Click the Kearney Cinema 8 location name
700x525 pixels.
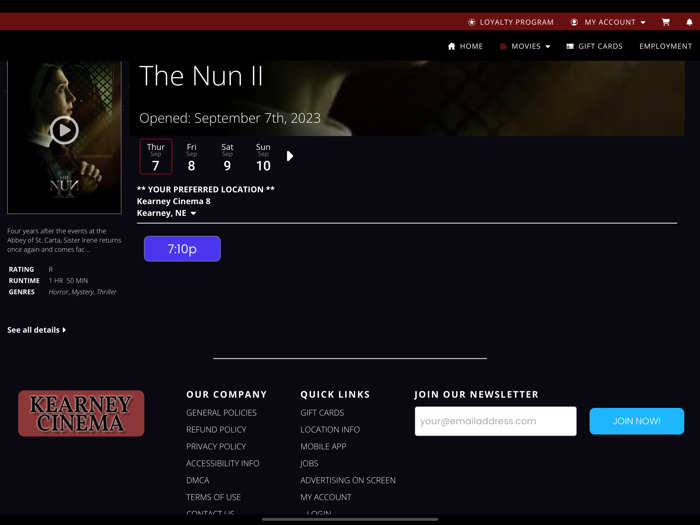174,201
